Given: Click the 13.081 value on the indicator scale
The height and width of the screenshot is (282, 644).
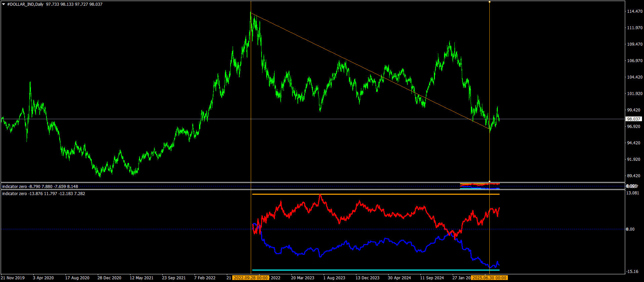Looking at the screenshot, I should tap(633, 193).
